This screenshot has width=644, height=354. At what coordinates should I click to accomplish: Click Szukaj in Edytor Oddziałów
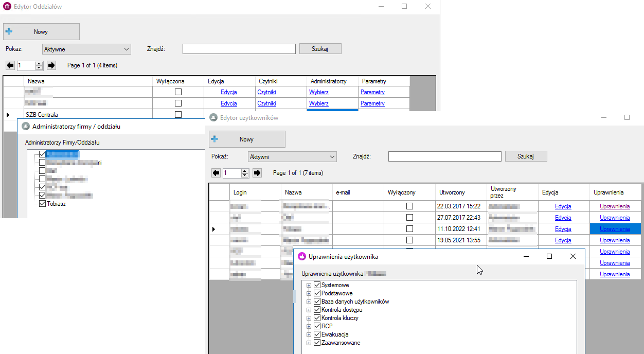click(x=320, y=49)
